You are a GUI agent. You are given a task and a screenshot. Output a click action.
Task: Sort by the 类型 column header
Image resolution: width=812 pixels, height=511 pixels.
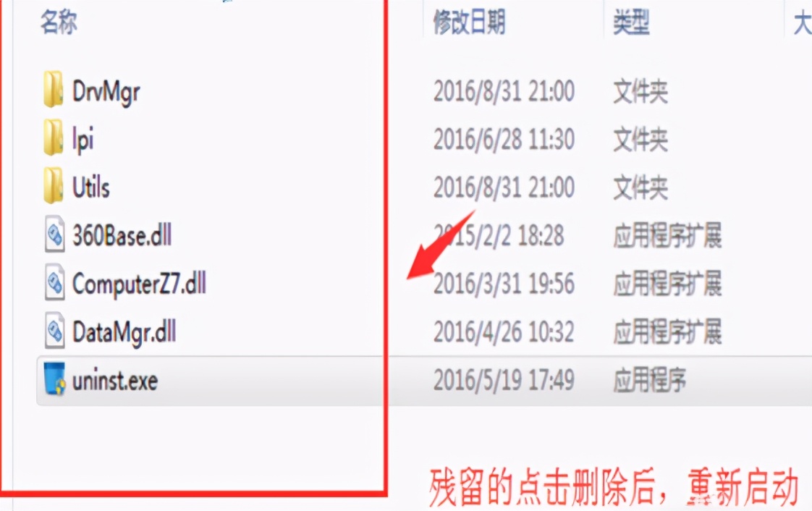point(631,22)
